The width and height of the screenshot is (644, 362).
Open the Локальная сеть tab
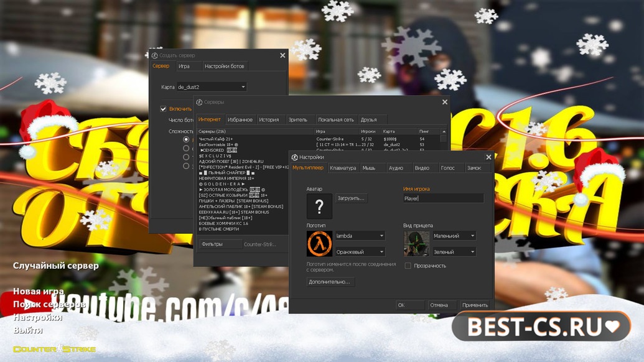point(335,120)
